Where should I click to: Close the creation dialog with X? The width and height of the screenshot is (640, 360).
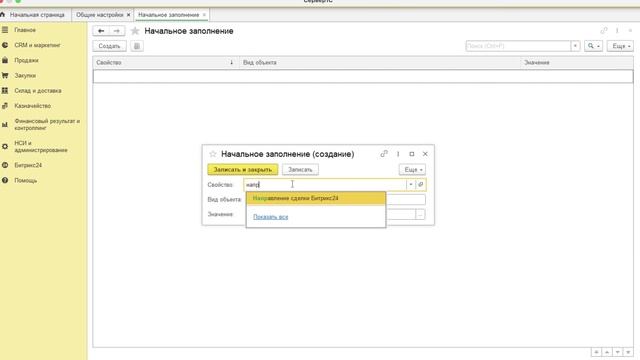pos(425,154)
